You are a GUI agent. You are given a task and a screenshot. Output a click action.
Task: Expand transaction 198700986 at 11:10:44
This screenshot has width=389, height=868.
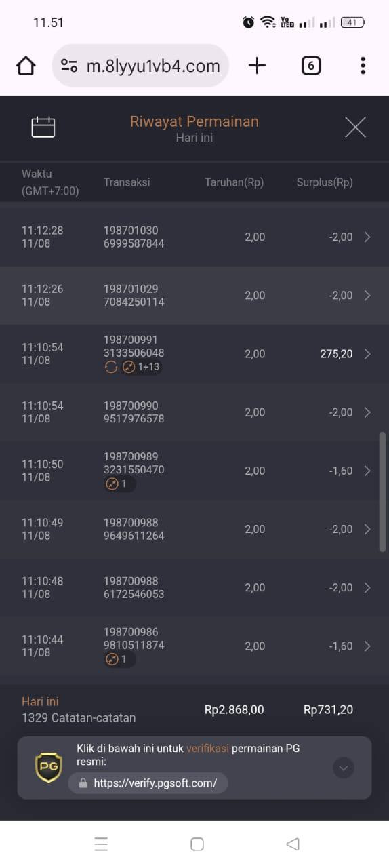[x=194, y=646]
